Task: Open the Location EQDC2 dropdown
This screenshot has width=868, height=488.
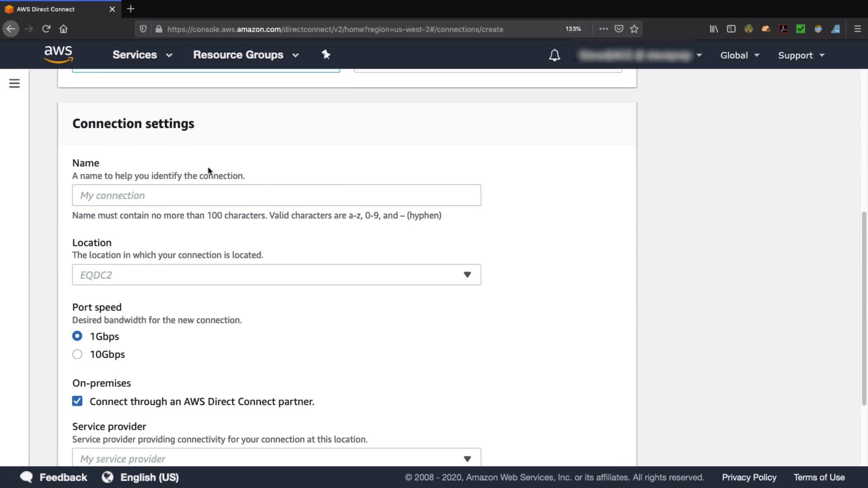Action: tap(276, 275)
